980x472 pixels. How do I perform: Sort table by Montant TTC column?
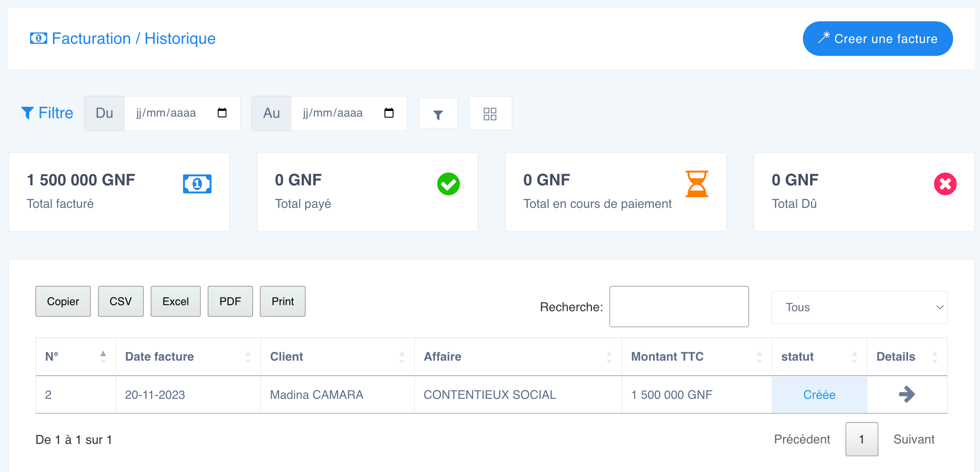point(696,357)
